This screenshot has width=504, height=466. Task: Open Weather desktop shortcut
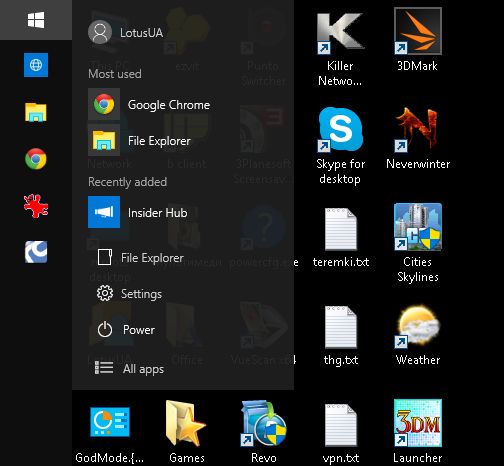(418, 335)
